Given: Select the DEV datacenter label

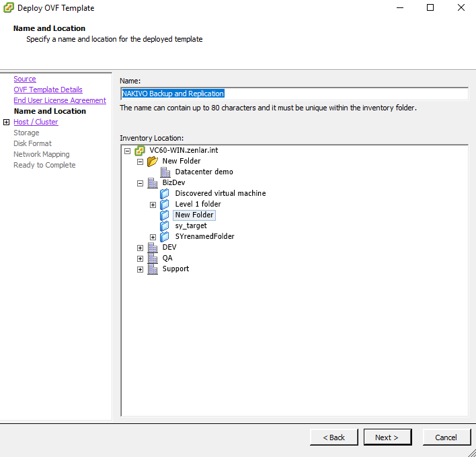Looking at the screenshot, I should (x=169, y=247).
